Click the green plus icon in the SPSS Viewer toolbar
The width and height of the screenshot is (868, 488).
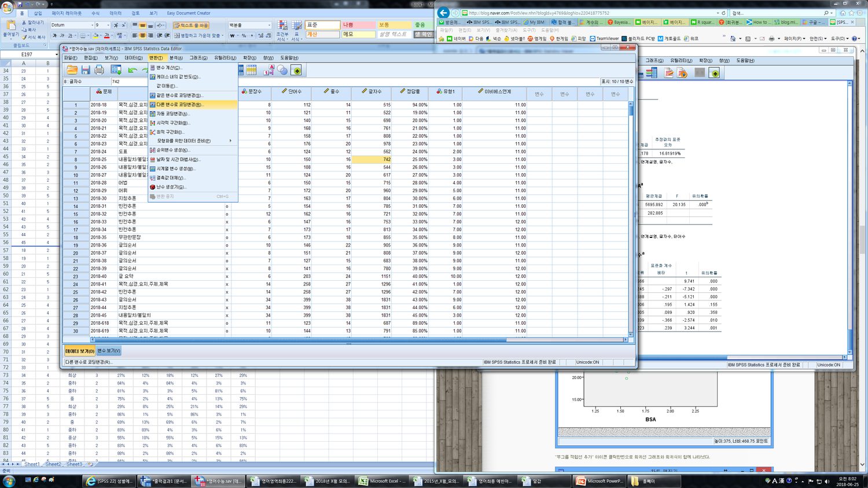[715, 73]
